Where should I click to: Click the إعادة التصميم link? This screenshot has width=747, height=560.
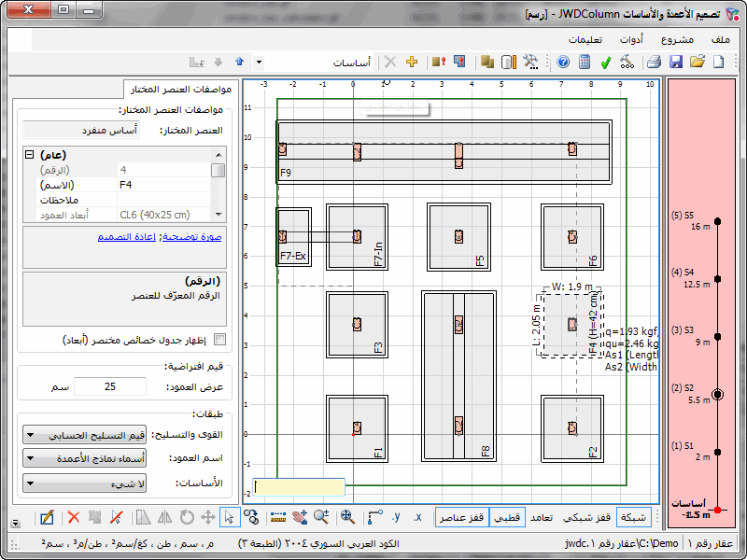click(x=127, y=237)
